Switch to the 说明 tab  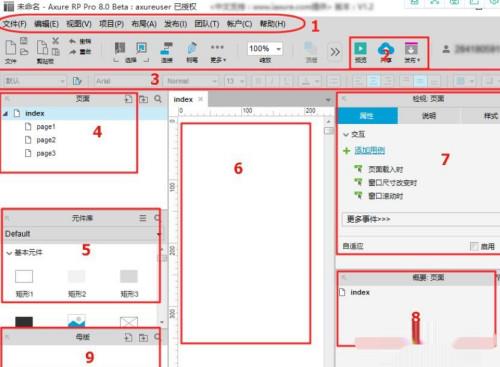(x=429, y=116)
